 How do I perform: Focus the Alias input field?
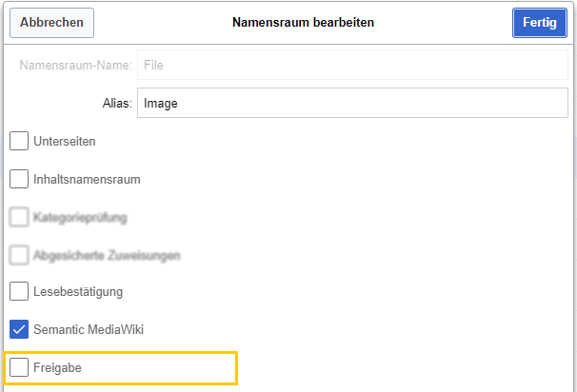point(352,103)
